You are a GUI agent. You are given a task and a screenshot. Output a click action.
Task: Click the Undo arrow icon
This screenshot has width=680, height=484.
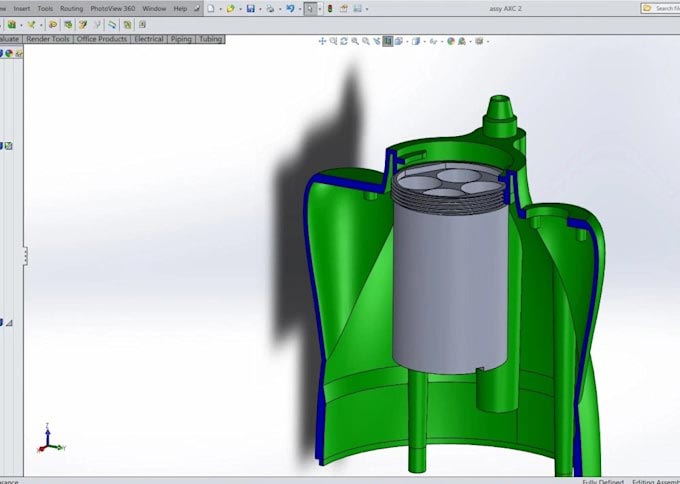click(290, 8)
